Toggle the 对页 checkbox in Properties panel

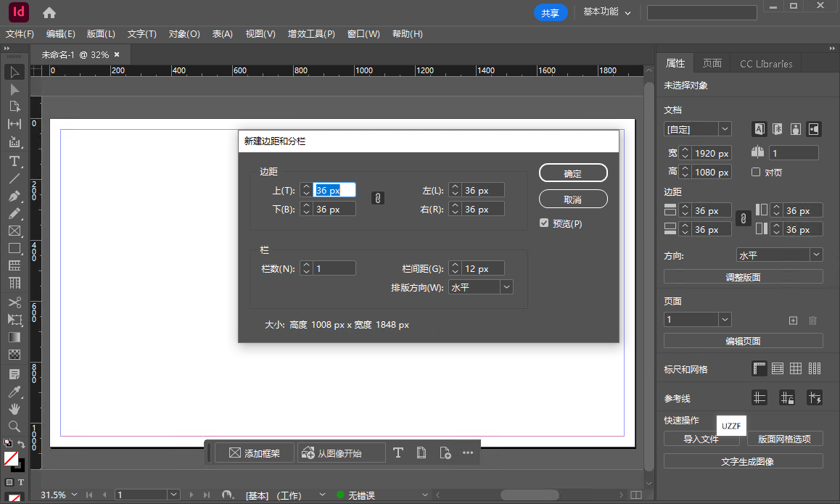coord(755,172)
